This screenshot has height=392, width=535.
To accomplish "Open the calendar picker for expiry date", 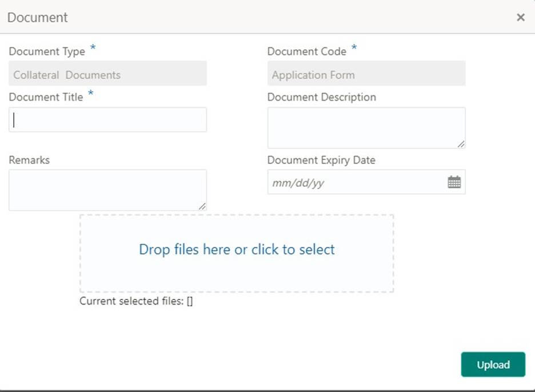I will coord(454,182).
